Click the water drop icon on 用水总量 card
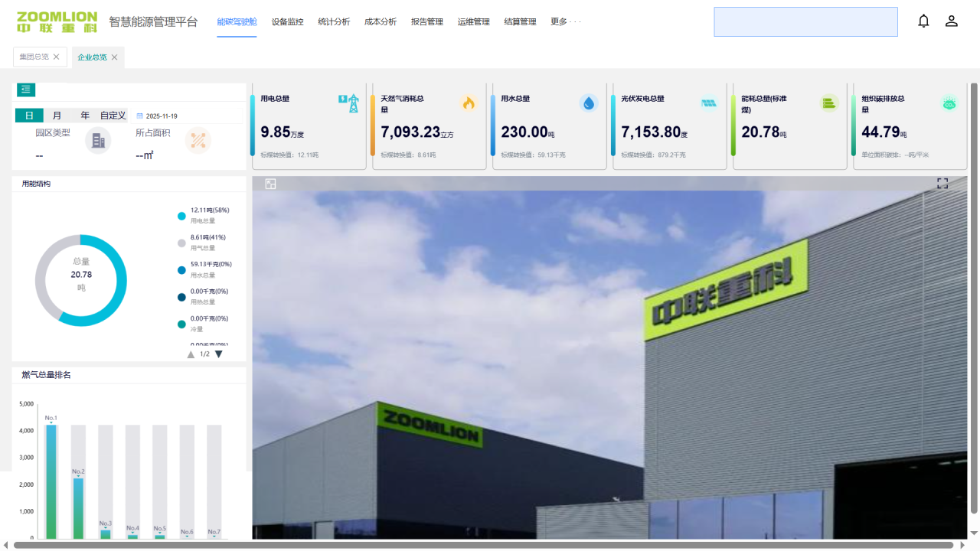980x551 pixels. 589,103
